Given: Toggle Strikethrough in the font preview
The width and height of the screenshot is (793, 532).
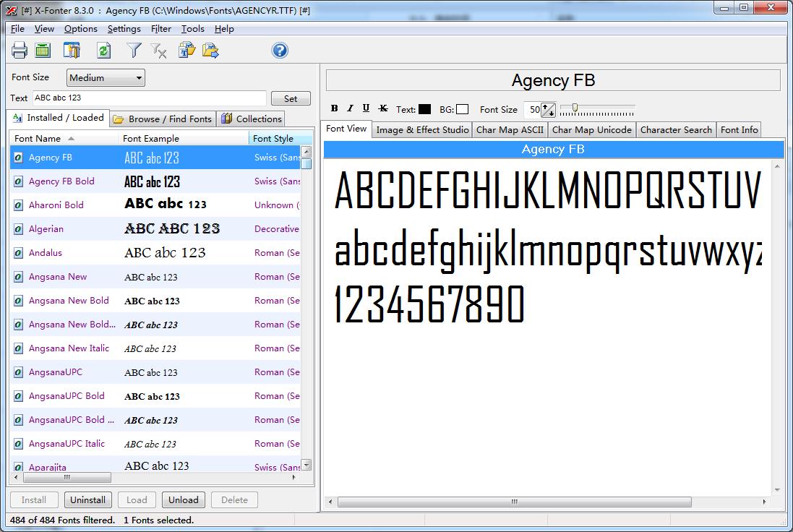Looking at the screenshot, I should [383, 108].
